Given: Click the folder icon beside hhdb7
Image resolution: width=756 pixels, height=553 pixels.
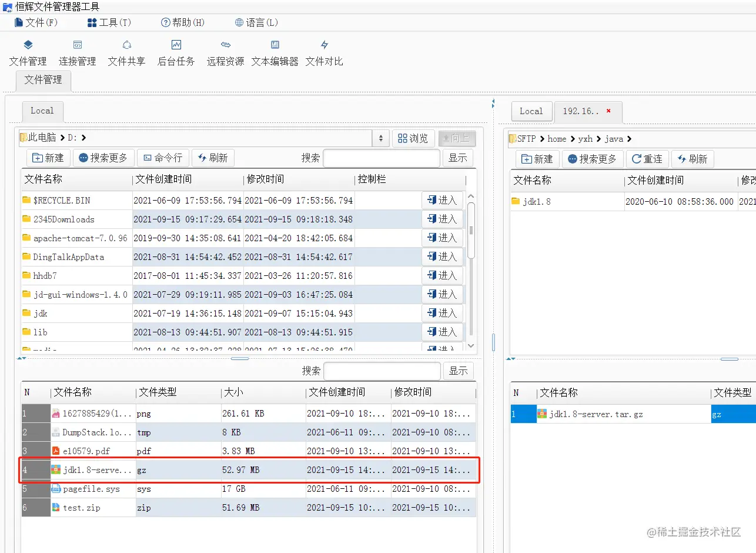Looking at the screenshot, I should (26, 275).
